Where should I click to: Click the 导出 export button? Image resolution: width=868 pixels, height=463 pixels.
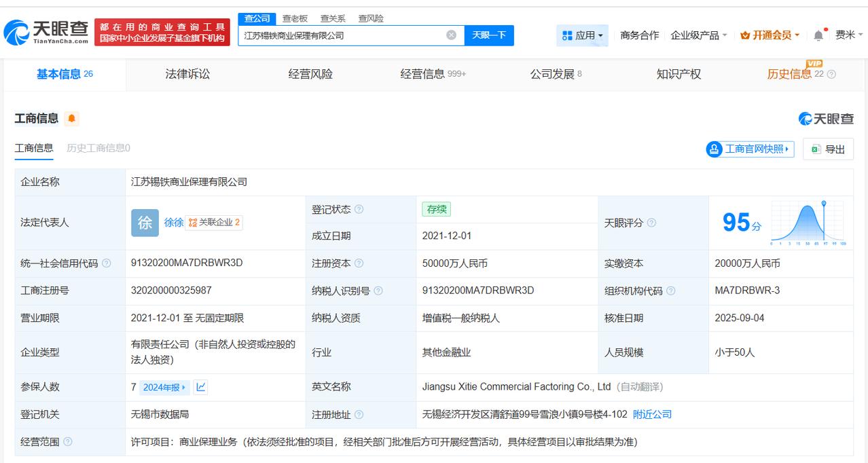[828, 149]
